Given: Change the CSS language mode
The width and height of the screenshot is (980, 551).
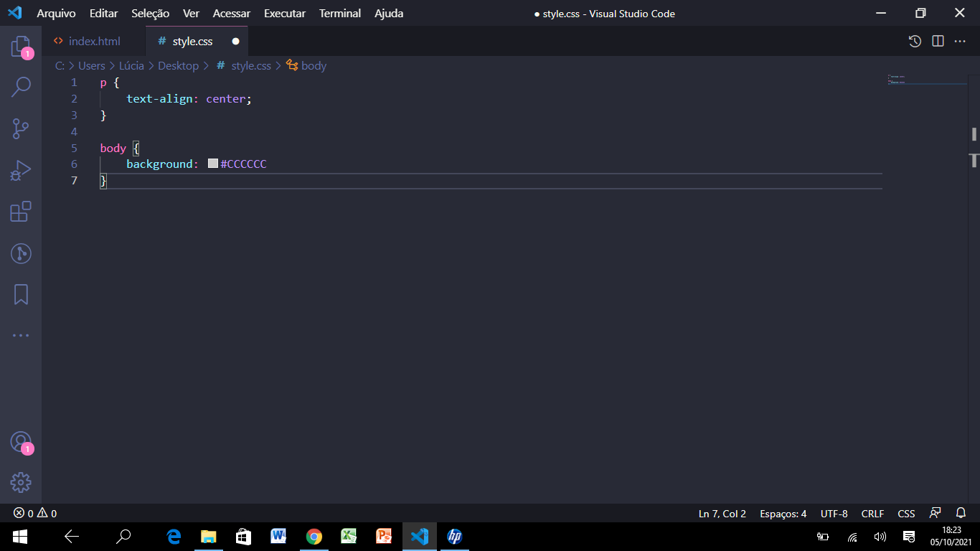Looking at the screenshot, I should (x=907, y=514).
